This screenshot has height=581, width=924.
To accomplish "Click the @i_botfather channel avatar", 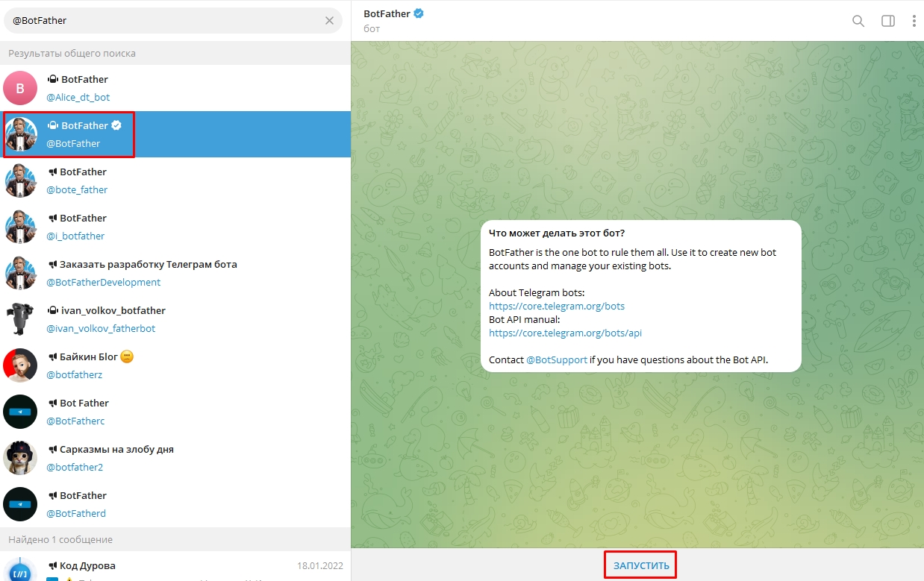I will point(20,227).
